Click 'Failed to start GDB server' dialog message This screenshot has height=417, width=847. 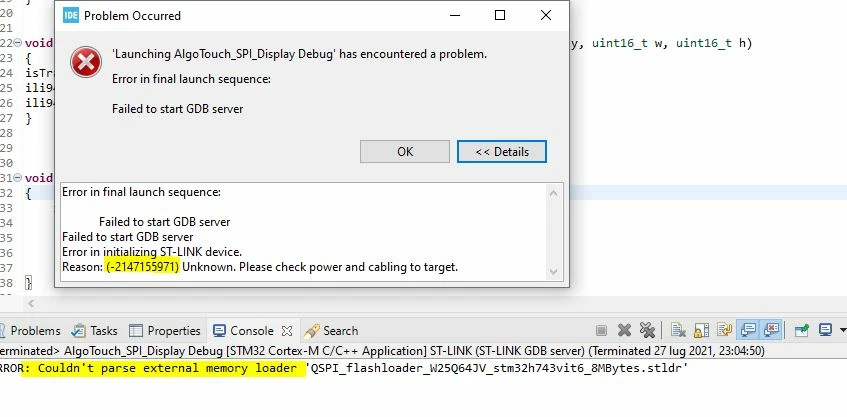[177, 109]
